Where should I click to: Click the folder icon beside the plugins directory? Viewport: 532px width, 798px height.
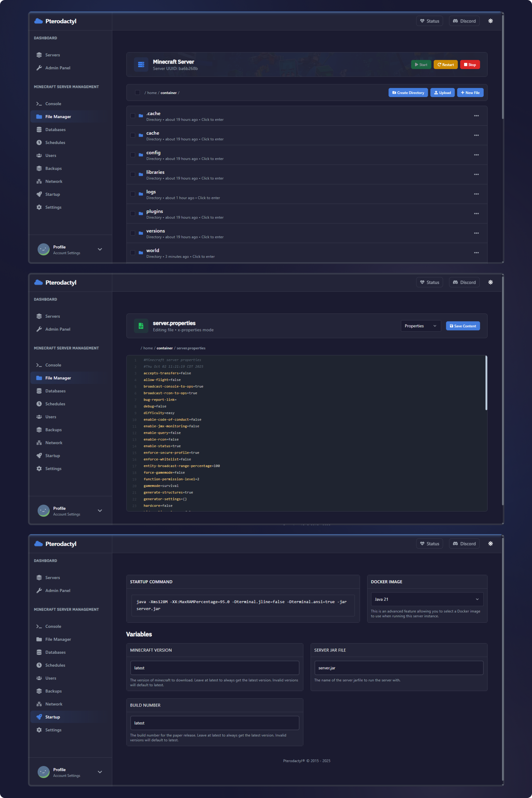click(141, 214)
